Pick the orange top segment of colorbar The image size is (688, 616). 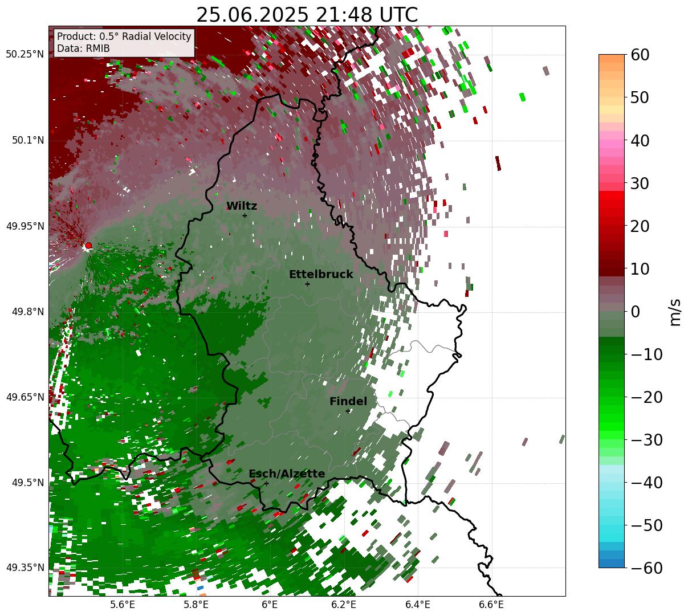tap(612, 59)
